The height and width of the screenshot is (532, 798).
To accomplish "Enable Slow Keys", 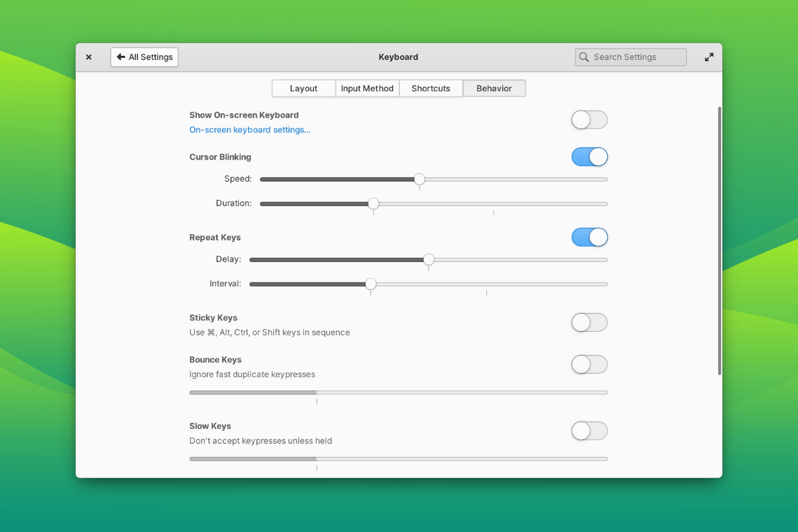I will (589, 431).
